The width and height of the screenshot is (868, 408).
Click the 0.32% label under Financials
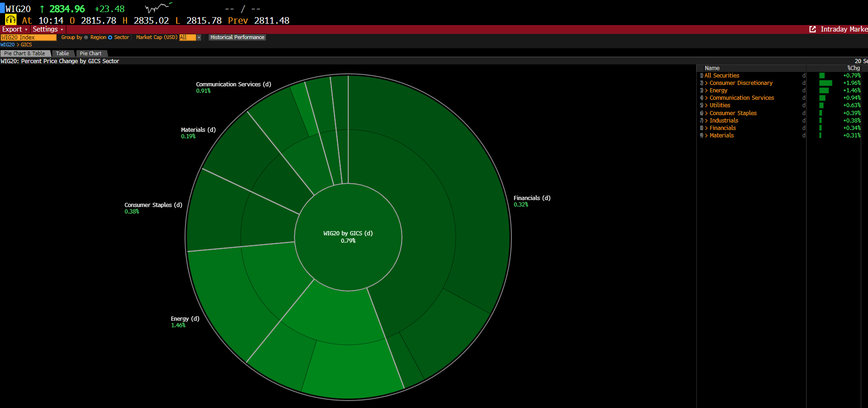tap(521, 205)
